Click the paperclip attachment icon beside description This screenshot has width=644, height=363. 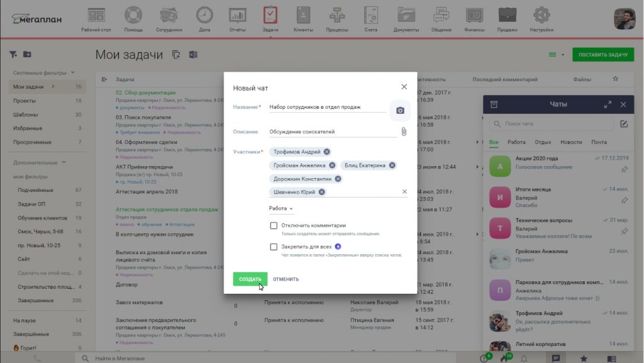point(404,131)
